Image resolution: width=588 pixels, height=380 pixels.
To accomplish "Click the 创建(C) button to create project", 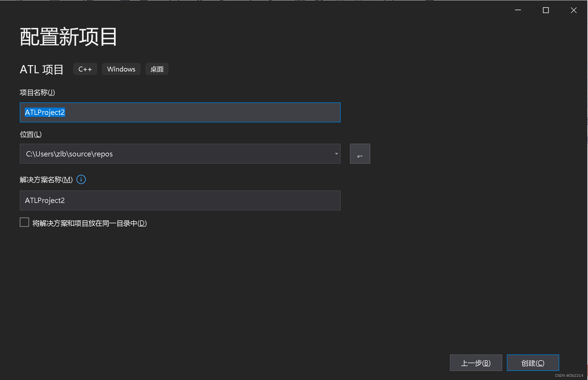I will [x=532, y=363].
